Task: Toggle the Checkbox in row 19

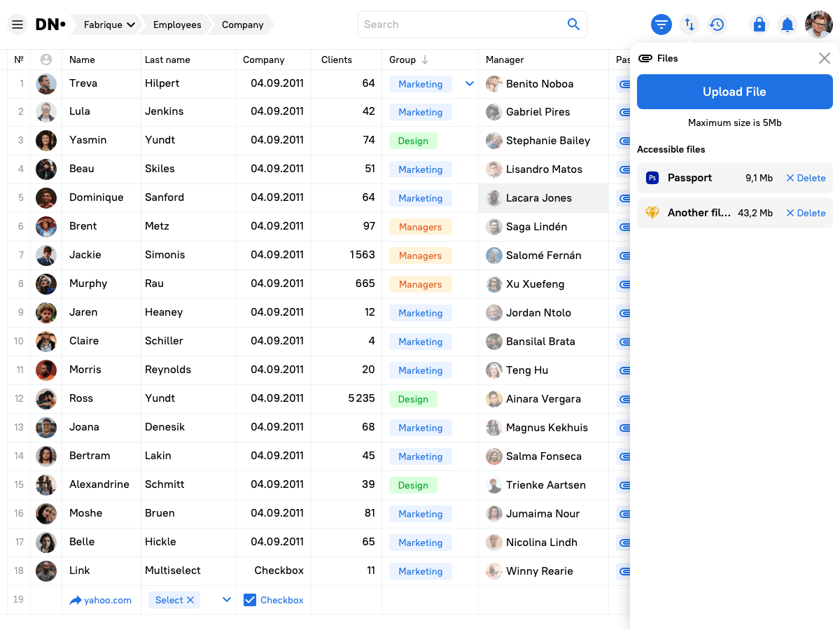Action: 250,600
